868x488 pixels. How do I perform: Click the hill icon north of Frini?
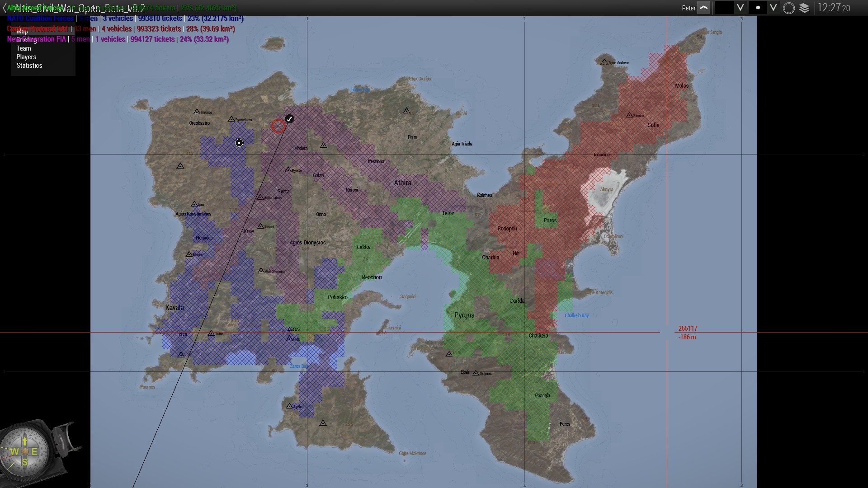click(406, 111)
